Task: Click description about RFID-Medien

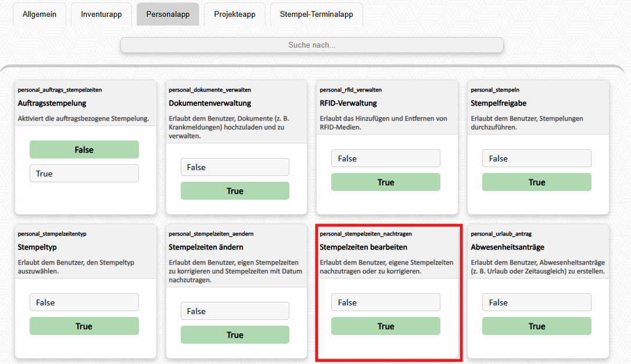Action: [x=383, y=122]
